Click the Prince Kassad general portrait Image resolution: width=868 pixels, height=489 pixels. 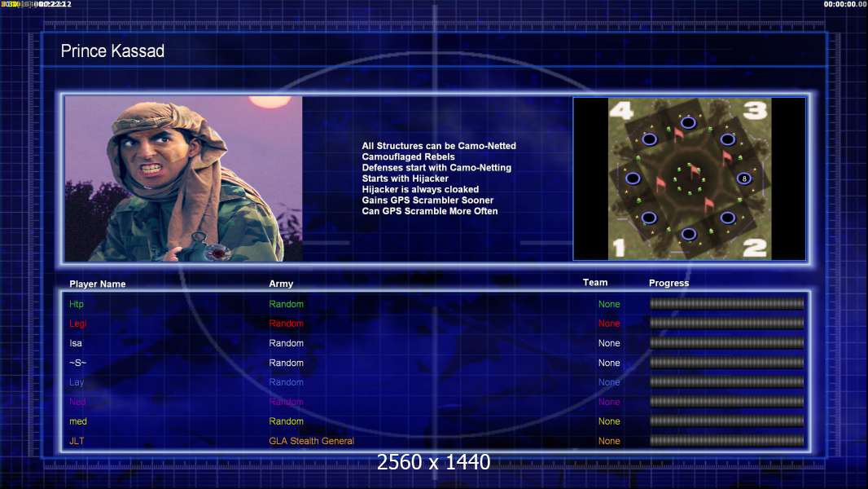coord(184,178)
